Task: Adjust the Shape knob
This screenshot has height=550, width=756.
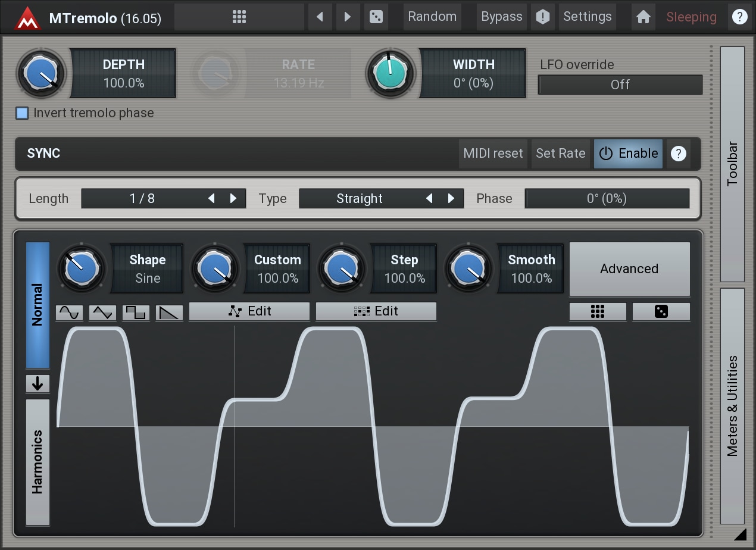Action: (82, 268)
